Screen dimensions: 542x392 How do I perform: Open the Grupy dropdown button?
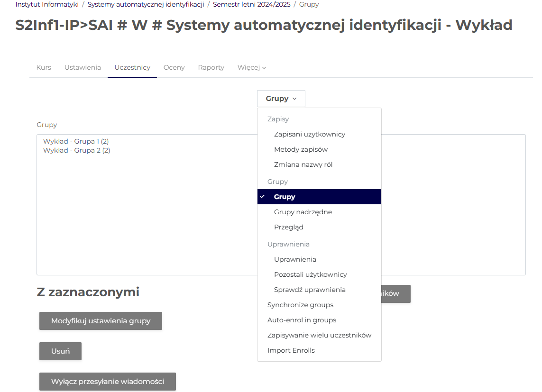281,99
